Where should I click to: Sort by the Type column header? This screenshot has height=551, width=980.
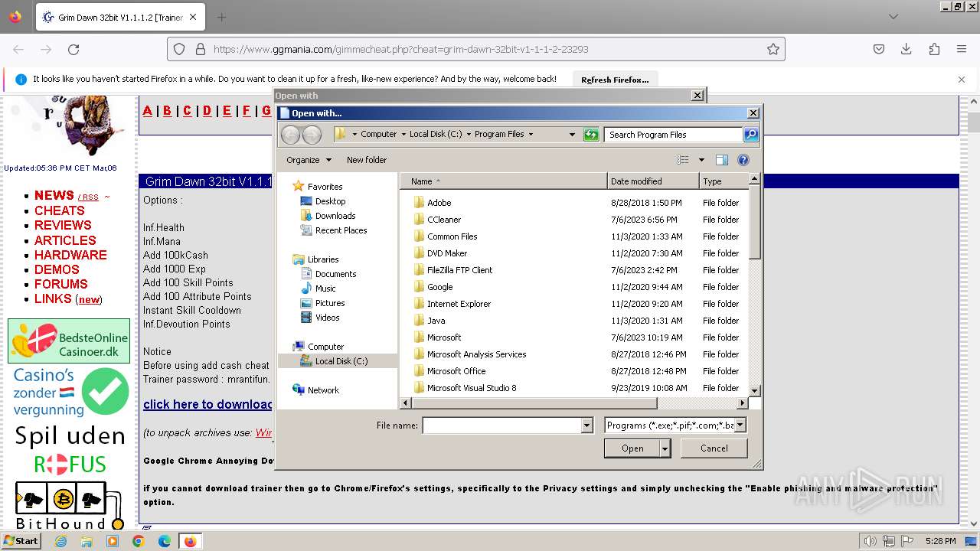click(723, 181)
